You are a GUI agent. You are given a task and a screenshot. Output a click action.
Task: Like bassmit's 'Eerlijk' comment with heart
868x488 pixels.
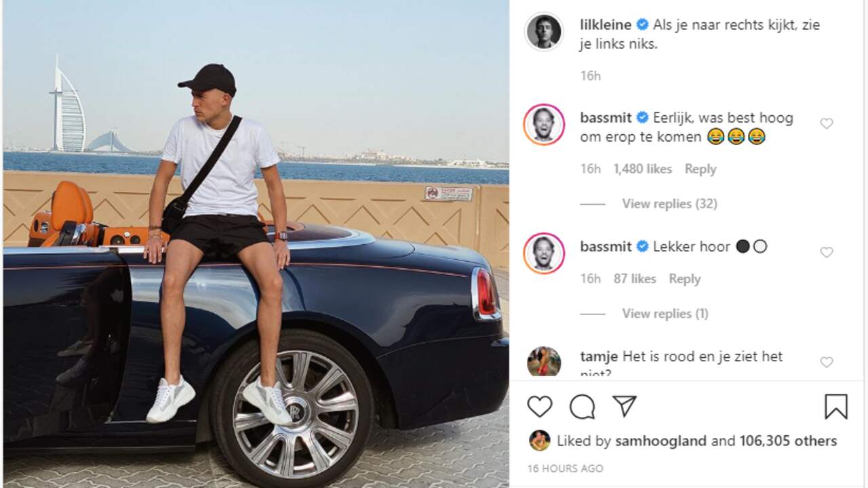pos(826,123)
